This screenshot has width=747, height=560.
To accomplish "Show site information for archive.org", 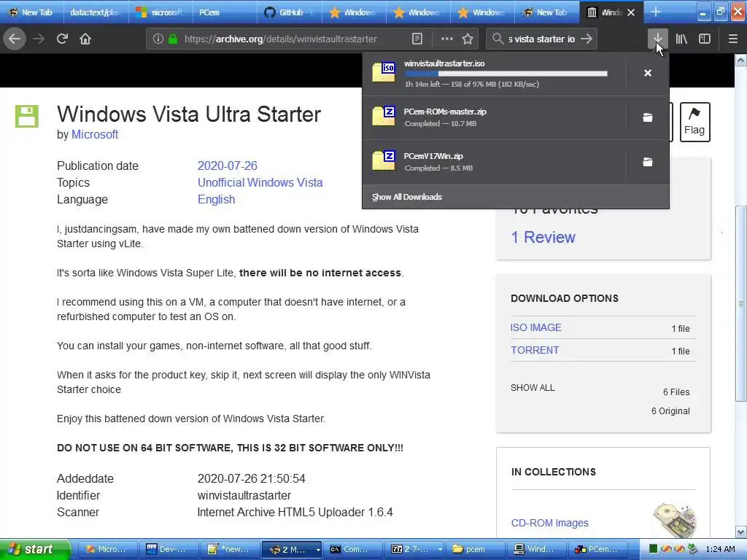I will click(x=158, y=39).
